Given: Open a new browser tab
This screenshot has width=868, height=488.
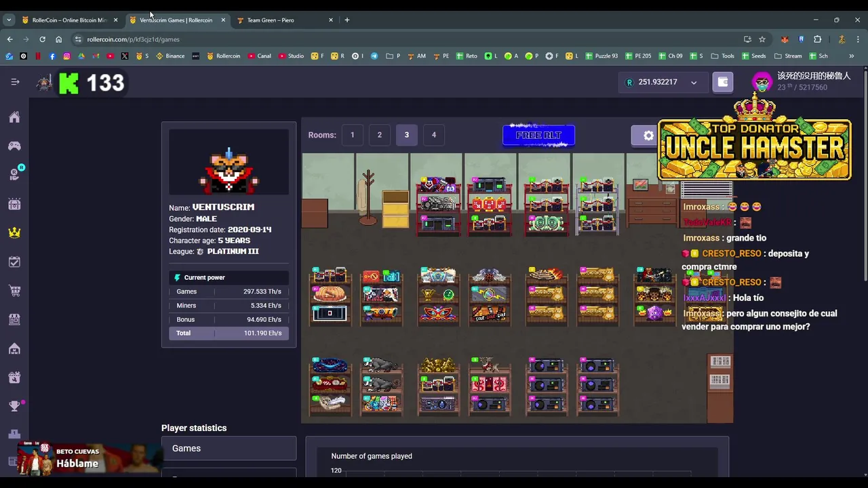Looking at the screenshot, I should (x=347, y=20).
